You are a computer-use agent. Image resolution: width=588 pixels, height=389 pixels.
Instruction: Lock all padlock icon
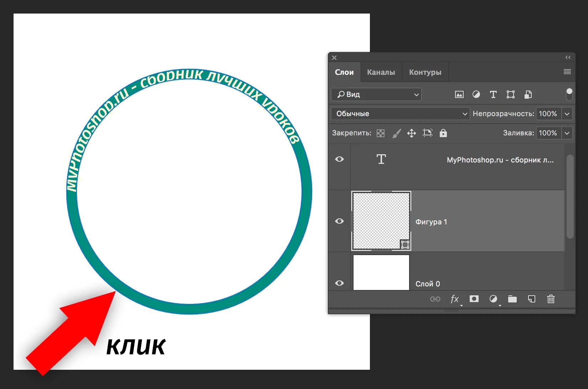point(443,133)
